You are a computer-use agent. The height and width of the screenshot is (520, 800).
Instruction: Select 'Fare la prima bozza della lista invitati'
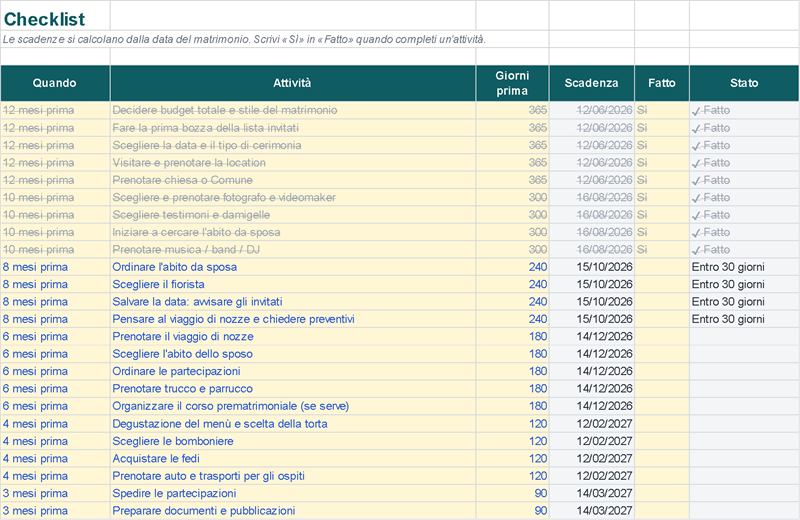[293, 128]
